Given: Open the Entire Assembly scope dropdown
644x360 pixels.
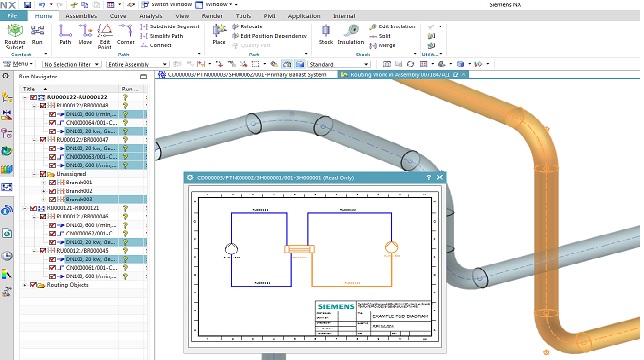Looking at the screenshot, I should coord(137,64).
